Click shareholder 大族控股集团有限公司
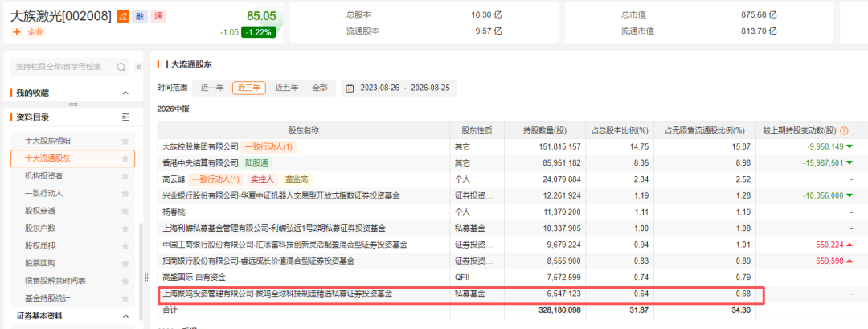This screenshot has height=329, width=868. pyautogui.click(x=200, y=146)
